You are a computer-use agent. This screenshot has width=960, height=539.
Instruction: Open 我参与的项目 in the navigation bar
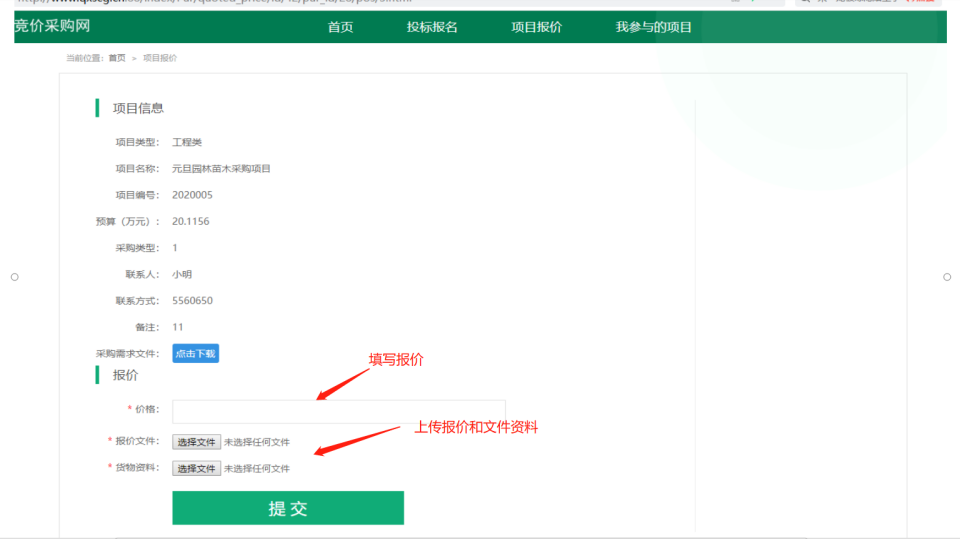(x=654, y=27)
